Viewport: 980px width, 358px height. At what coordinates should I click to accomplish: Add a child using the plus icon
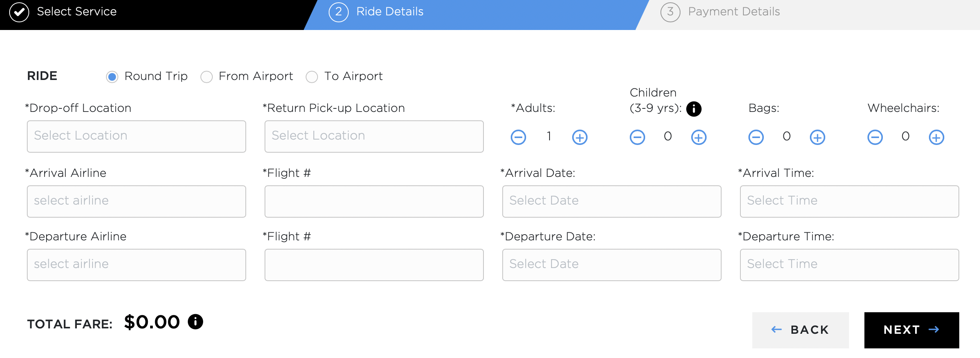(x=699, y=137)
